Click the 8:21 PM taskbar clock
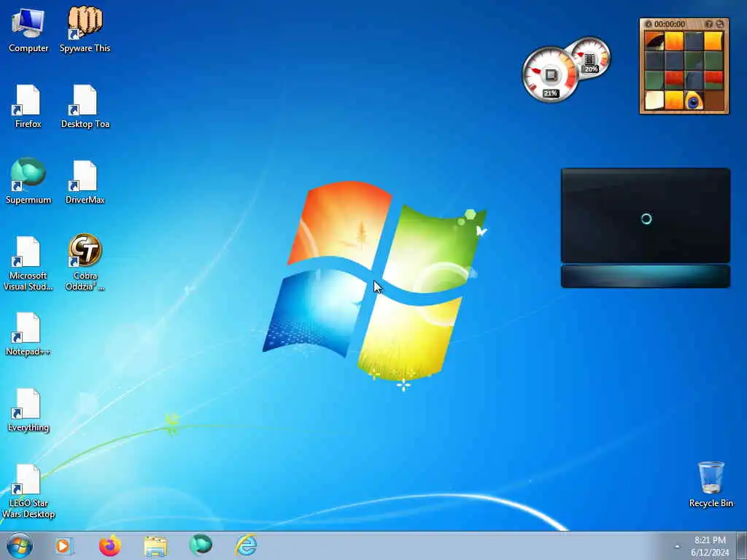 710,545
